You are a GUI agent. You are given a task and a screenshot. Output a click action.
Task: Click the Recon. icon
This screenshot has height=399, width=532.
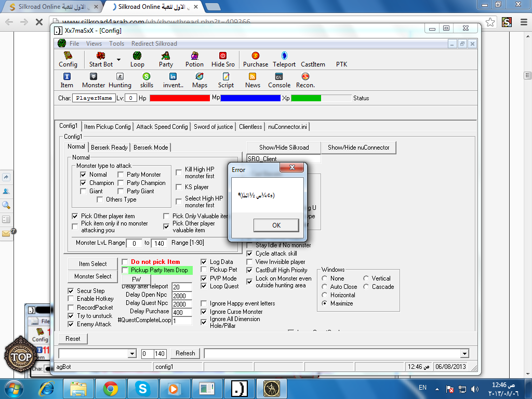point(305,81)
